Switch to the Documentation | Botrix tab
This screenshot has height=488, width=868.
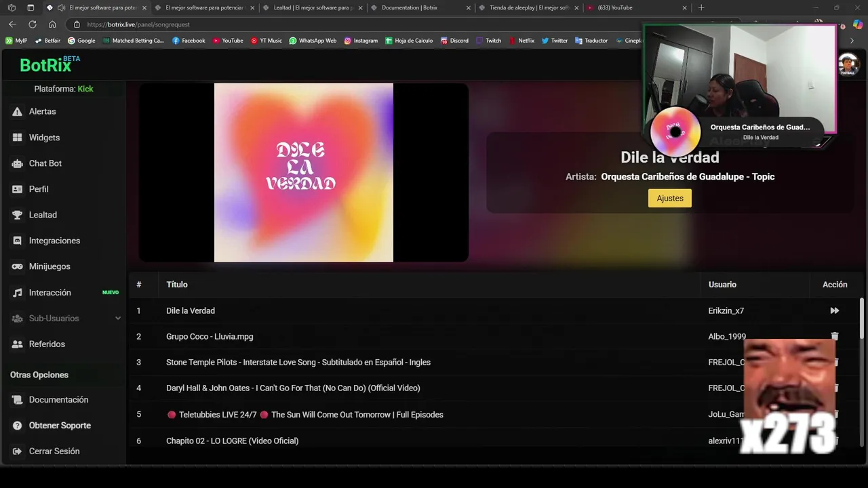tap(420, 7)
